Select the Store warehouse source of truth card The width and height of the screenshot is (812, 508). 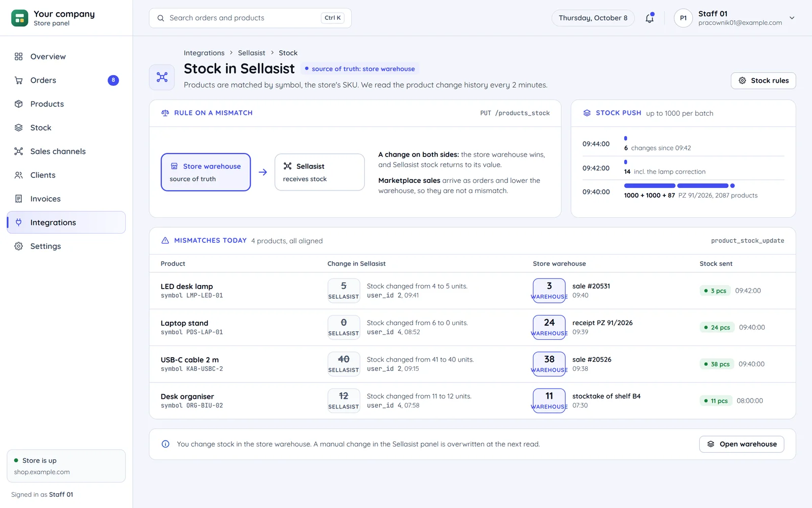(206, 172)
